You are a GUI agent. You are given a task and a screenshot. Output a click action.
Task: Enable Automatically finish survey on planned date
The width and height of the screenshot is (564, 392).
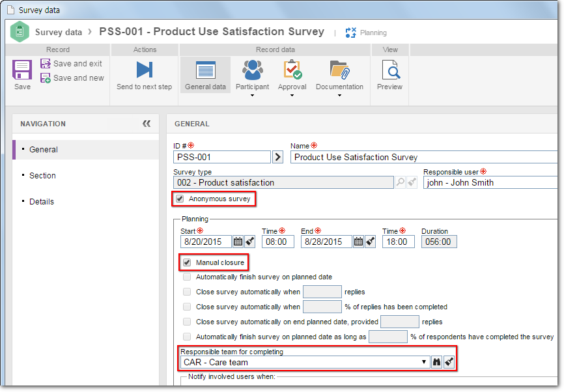pos(187,277)
